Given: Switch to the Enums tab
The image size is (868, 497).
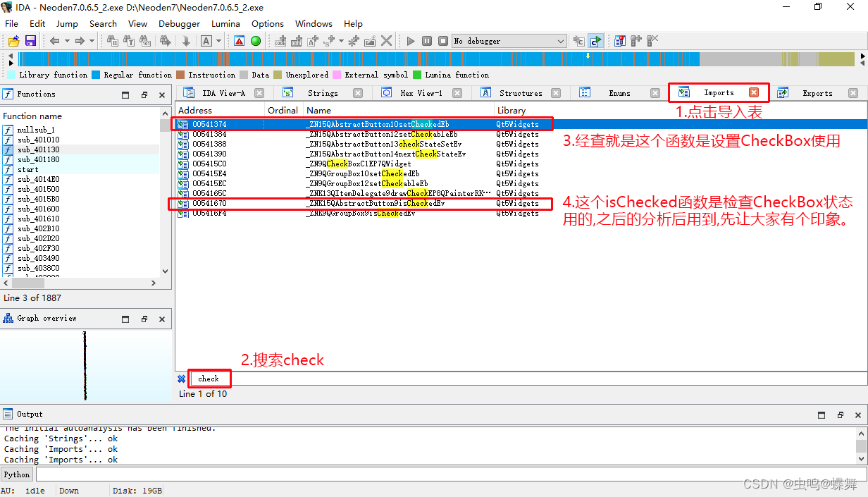Looking at the screenshot, I should tap(620, 93).
